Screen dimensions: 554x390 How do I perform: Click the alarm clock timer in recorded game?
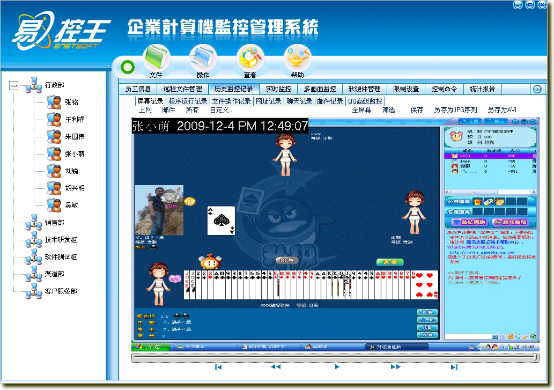point(210,262)
